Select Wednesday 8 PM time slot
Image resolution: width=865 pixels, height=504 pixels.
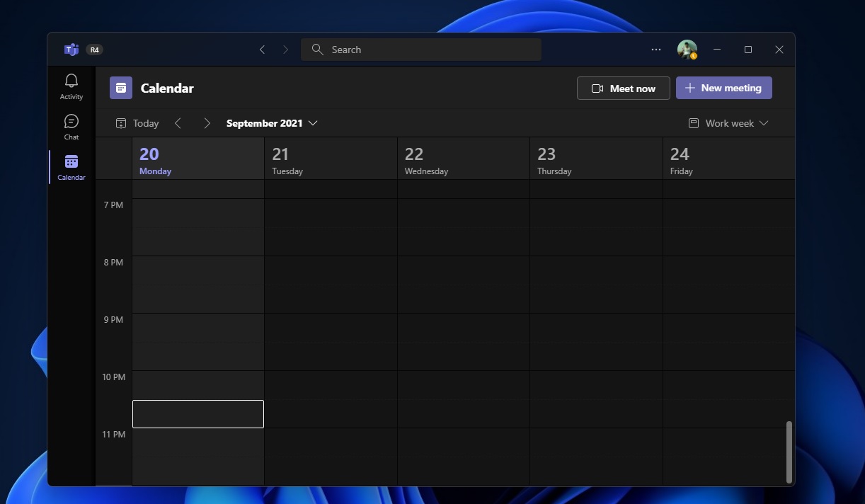pos(463,284)
